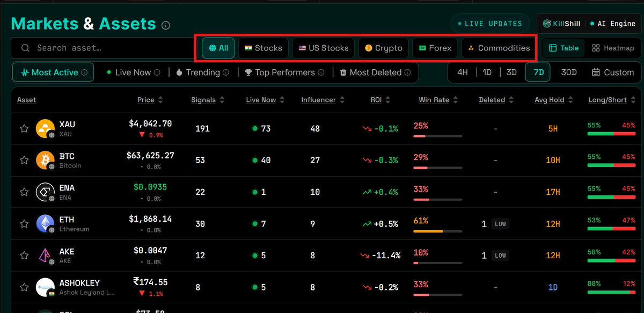Choose the 30D time range

569,72
